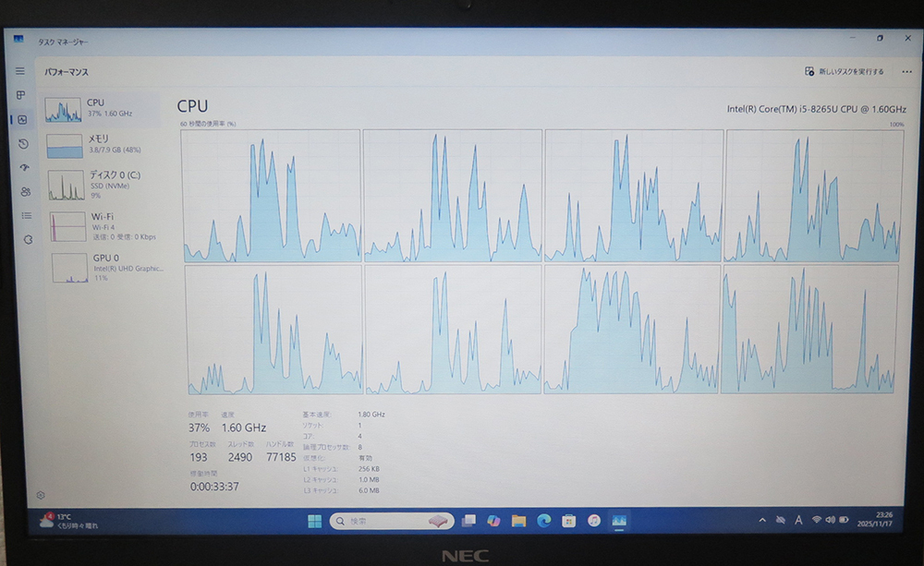The height and width of the screenshot is (566, 924).
Task: Click the 193 processes value
Action: point(198,457)
